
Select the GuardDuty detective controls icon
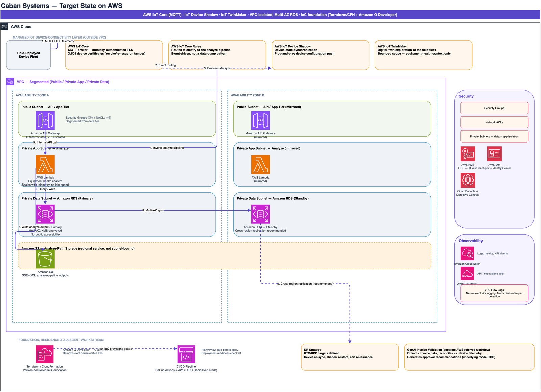(468, 180)
